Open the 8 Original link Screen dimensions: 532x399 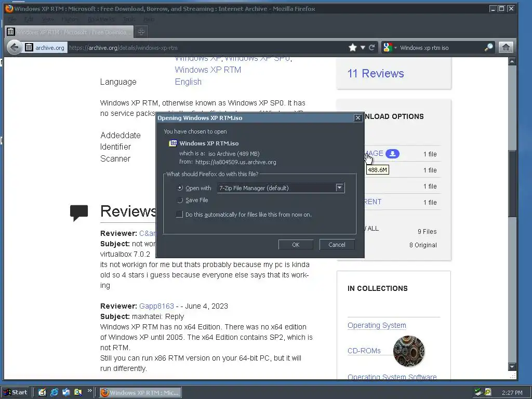pos(423,245)
